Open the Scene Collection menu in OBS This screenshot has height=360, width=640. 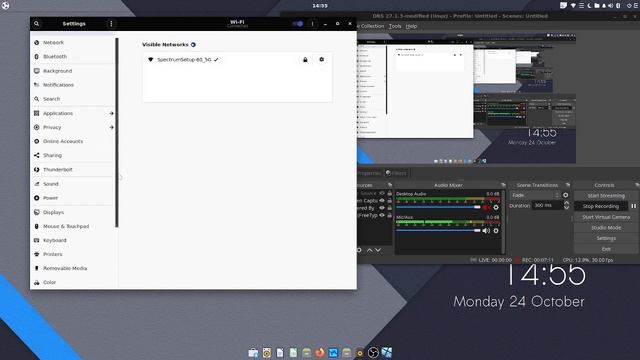371,26
